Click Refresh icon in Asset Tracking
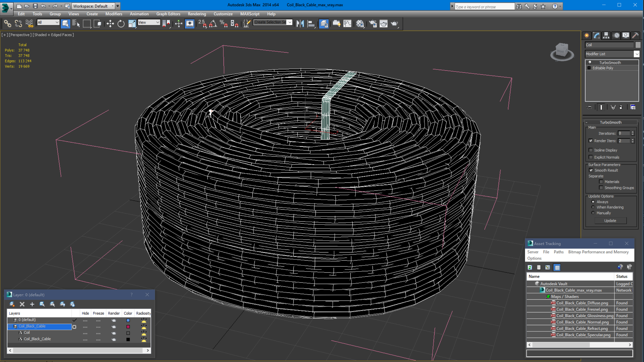 point(530,267)
